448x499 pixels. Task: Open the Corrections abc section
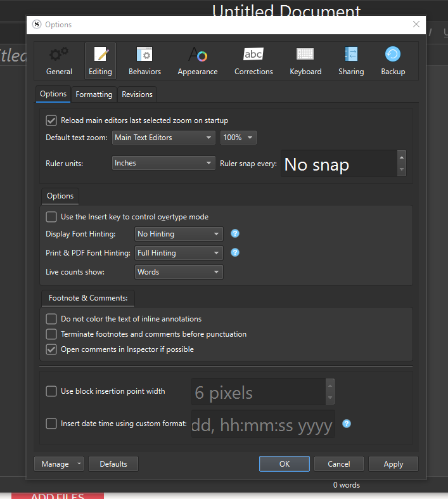(253, 61)
